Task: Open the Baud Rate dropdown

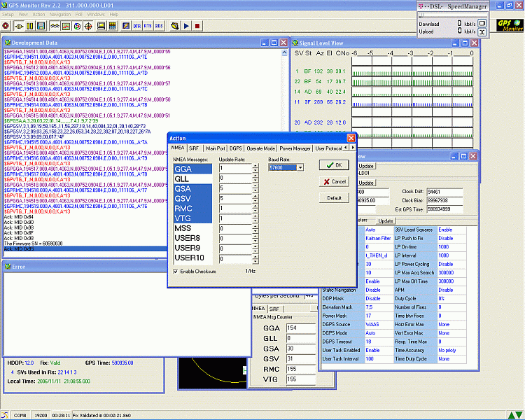Action: point(300,167)
